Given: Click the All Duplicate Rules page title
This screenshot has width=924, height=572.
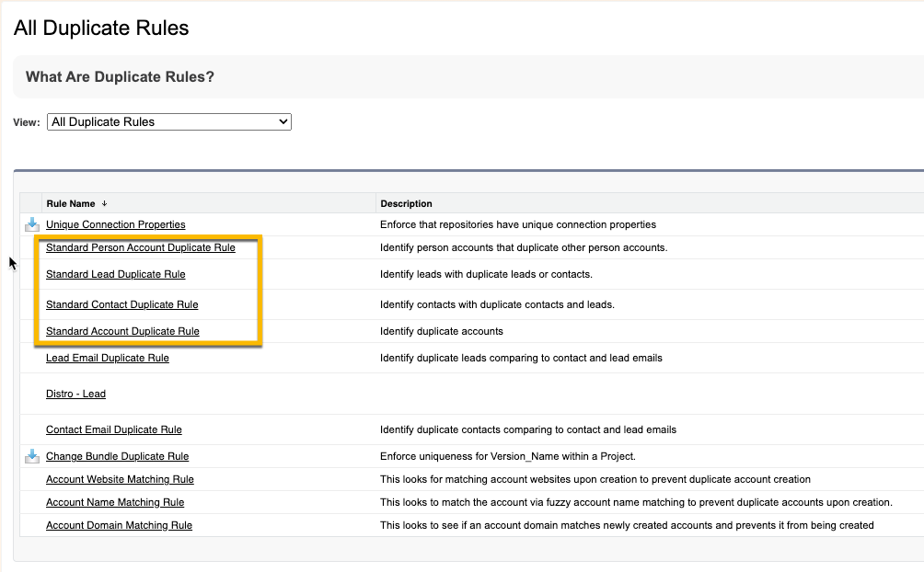Looking at the screenshot, I should (x=101, y=28).
